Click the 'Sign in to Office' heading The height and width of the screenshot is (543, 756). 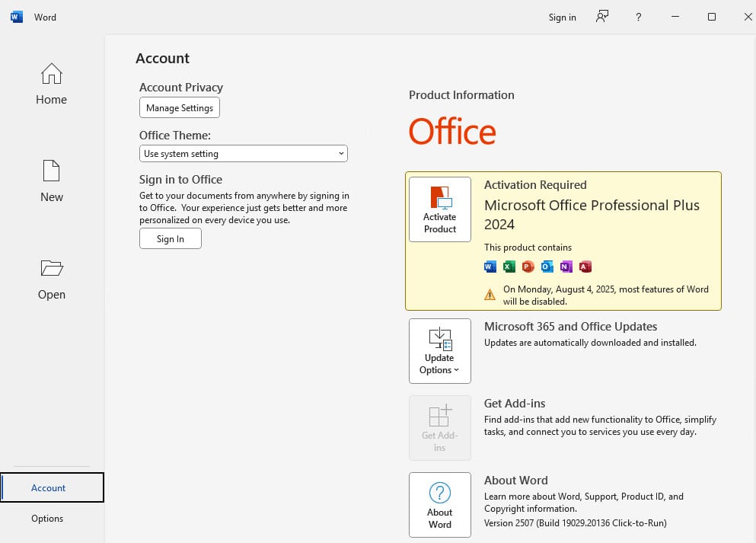tap(180, 180)
